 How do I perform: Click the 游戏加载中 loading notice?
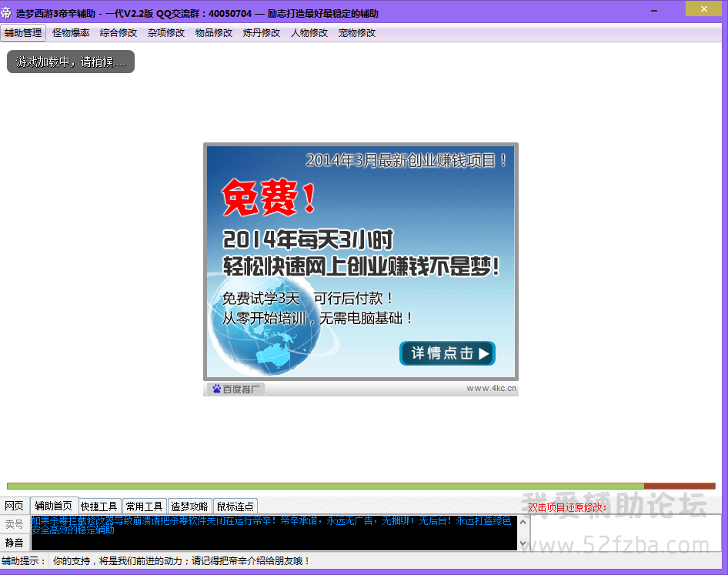[x=71, y=62]
